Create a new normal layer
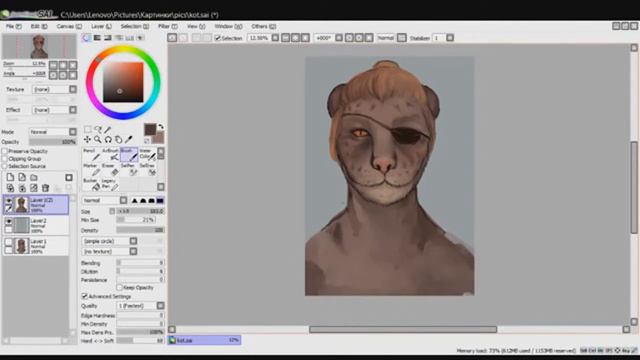Viewport: 640px width, 360px height. click(10, 178)
